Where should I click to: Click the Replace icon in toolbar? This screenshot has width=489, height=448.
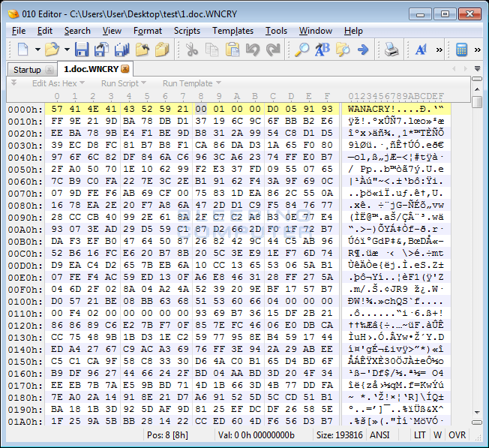[322, 50]
